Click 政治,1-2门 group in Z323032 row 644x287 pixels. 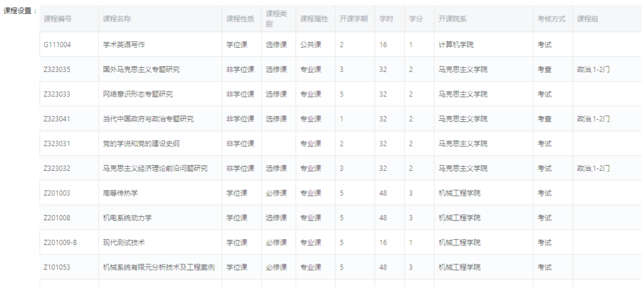[x=593, y=168]
